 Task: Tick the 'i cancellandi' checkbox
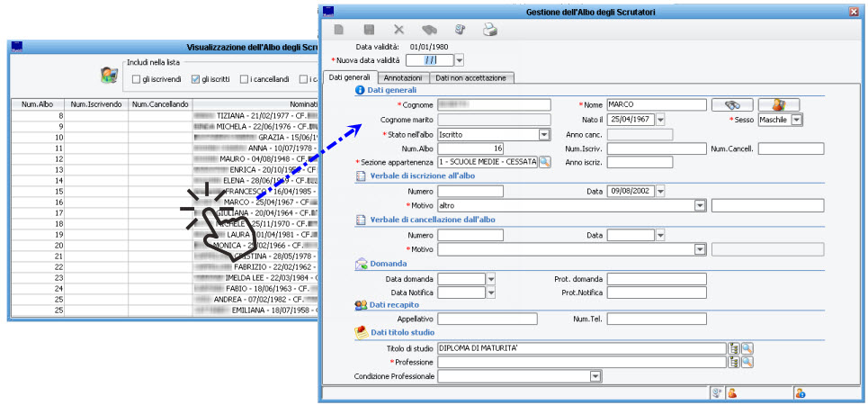245,79
